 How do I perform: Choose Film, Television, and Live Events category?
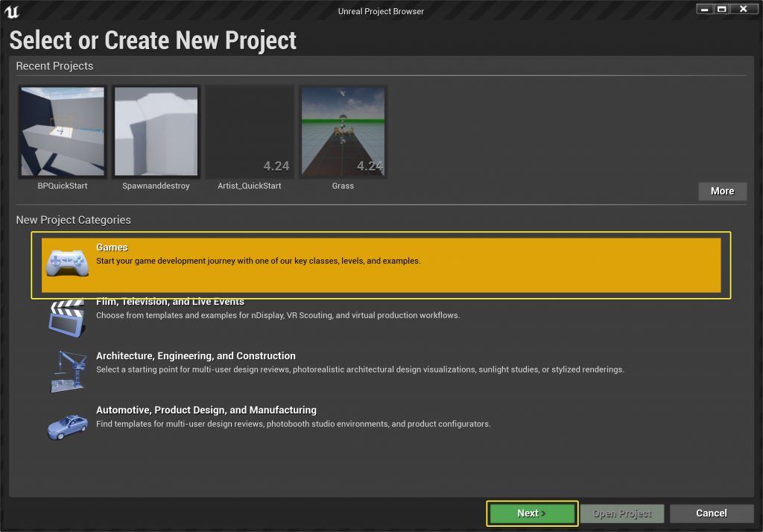[x=170, y=302]
